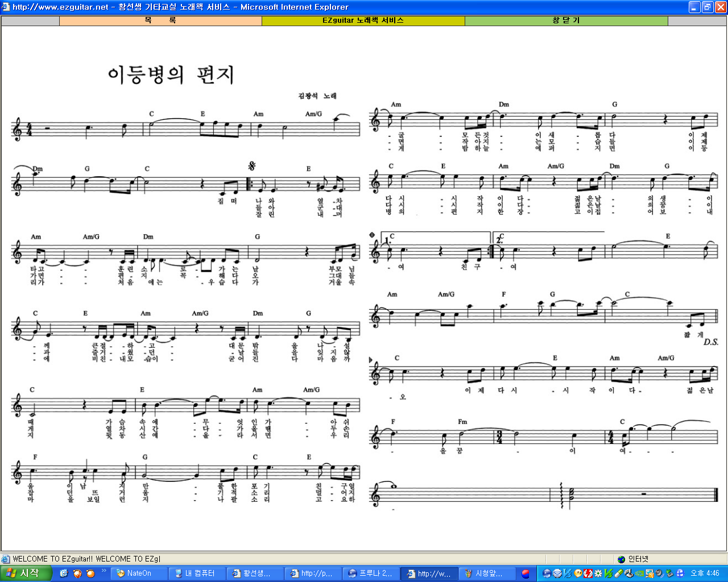
Task: Click the Internet Explorer title bar icon
Action: pyautogui.click(x=6, y=7)
